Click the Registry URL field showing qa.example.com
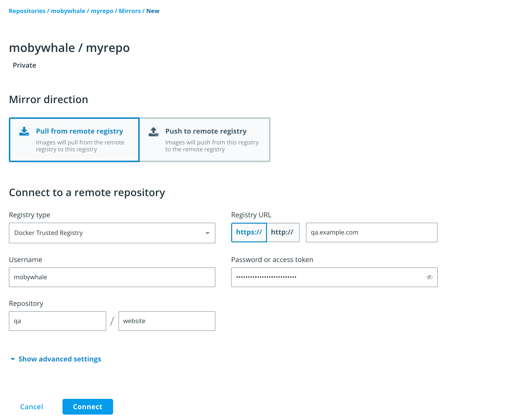This screenshot has width=524, height=420. [371, 232]
